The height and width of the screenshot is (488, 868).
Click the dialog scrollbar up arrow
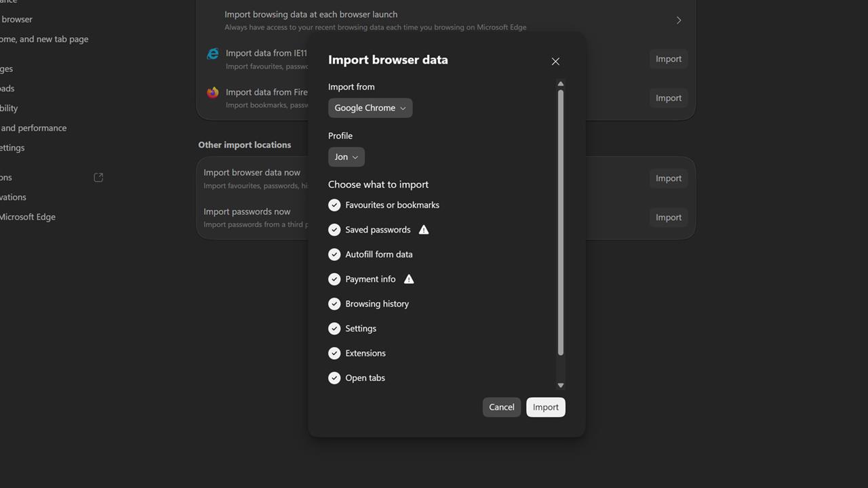click(560, 83)
